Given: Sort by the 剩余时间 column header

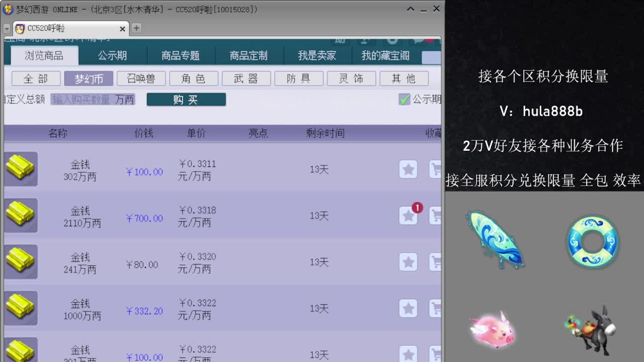Looking at the screenshot, I should [x=326, y=133].
